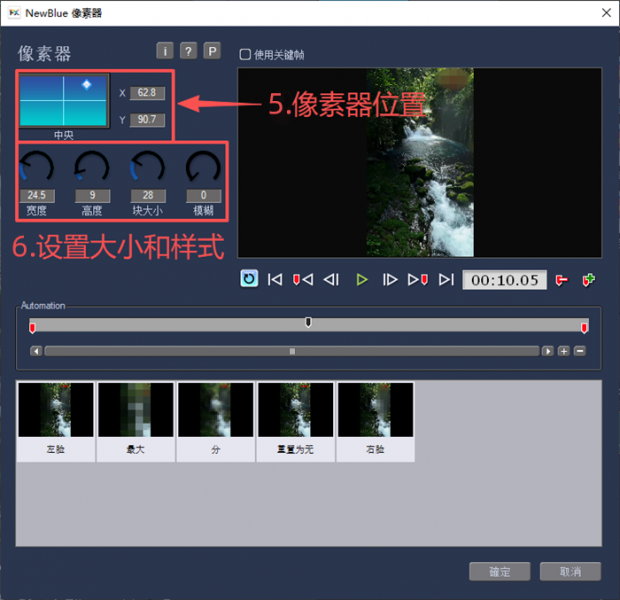Zoom out the timeline with the minus button
Viewport: 620px width, 600px height.
(580, 351)
